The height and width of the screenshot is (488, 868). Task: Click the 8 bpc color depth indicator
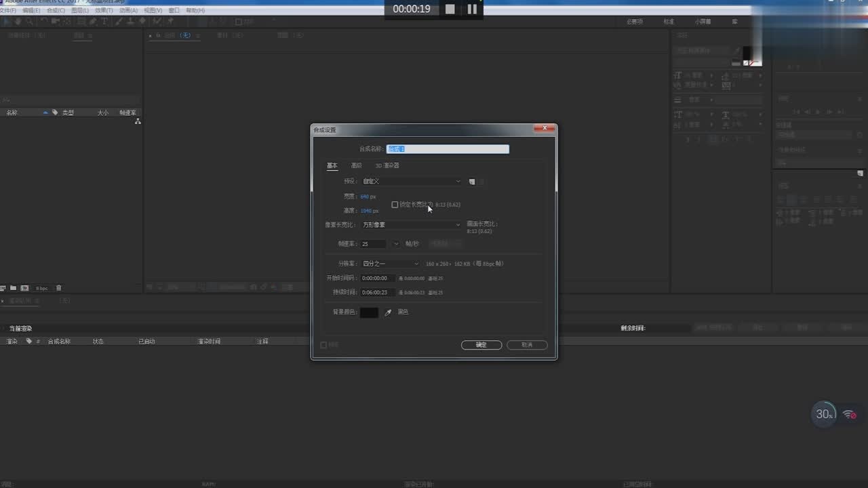(42, 288)
